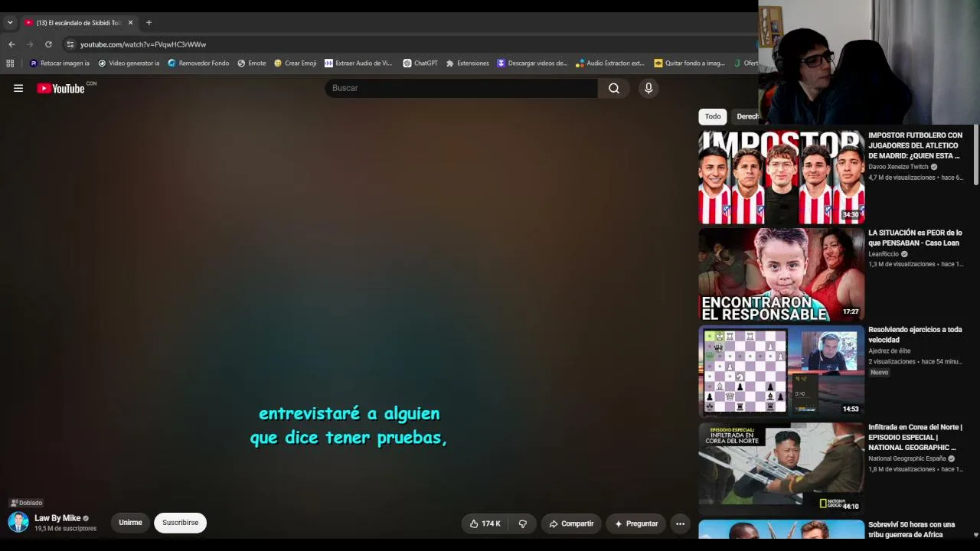Reload the page with the refresh icon
Image resolution: width=980 pixels, height=551 pixels.
[x=48, y=44]
